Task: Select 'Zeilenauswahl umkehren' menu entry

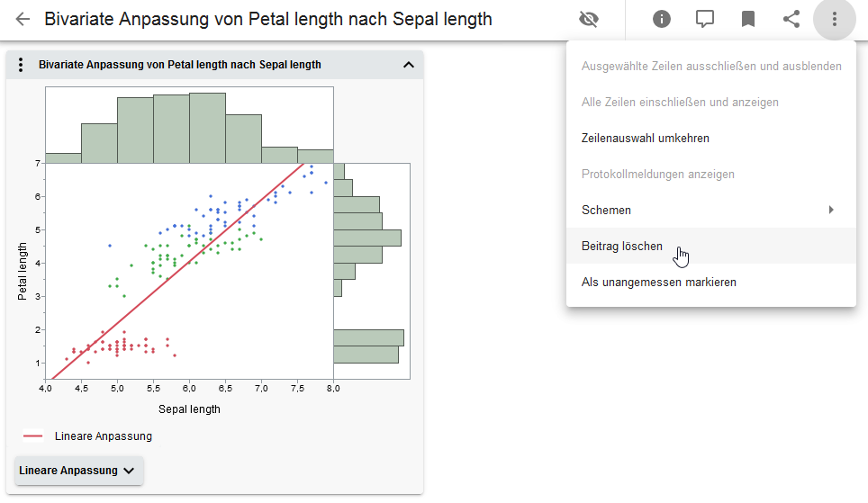Action: coord(646,138)
